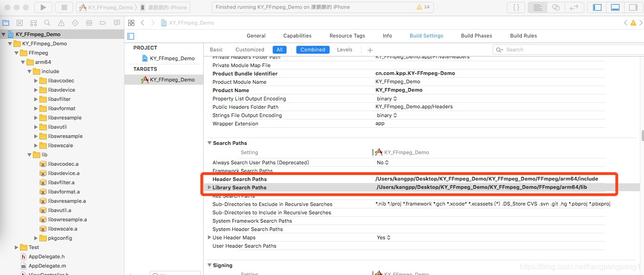The width and height of the screenshot is (644, 275).
Task: Show the Find navigator
Action: coord(47,23)
